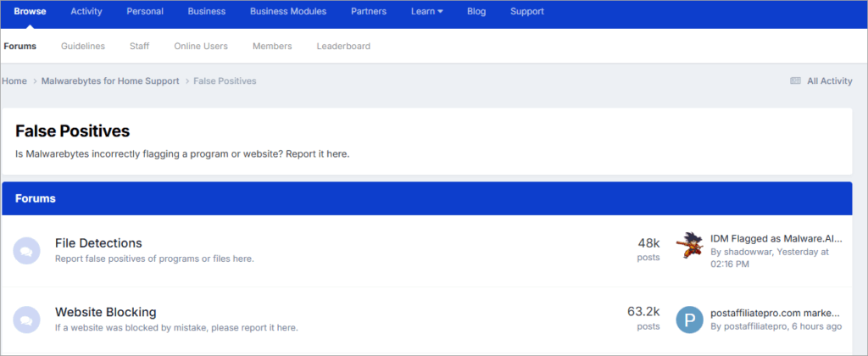
Task: Open the 'postaffiliatepro.com marke...' topic
Action: tap(775, 313)
